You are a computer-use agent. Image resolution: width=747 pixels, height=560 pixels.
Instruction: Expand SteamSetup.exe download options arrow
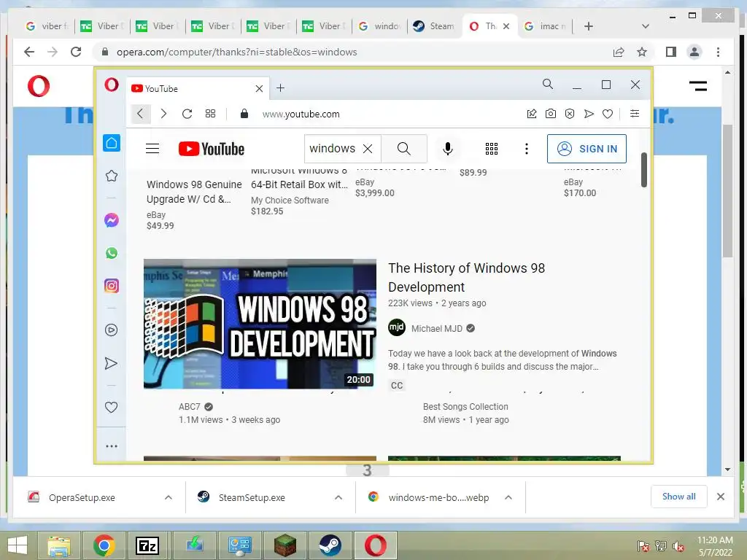tap(338, 497)
